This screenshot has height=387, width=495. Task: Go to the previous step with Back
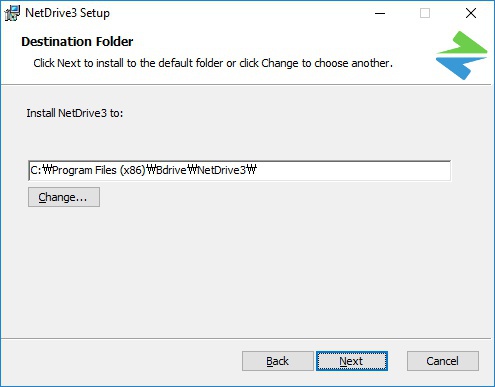click(278, 361)
